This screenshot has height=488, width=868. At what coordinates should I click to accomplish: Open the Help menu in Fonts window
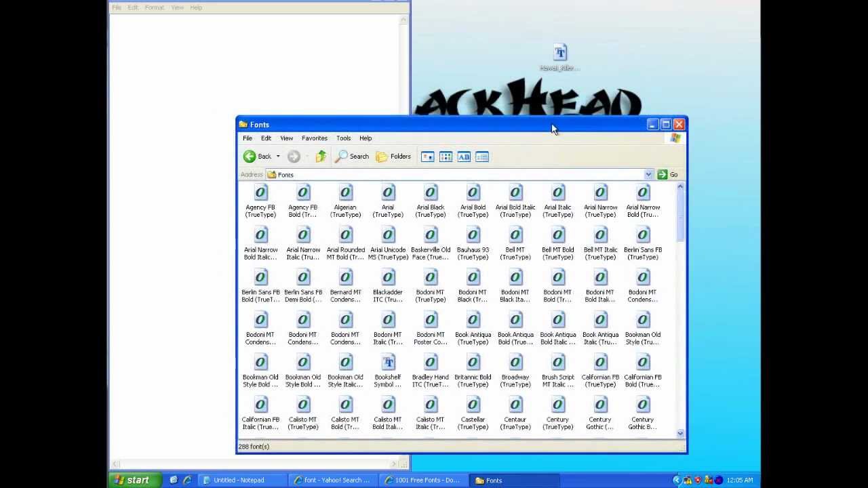point(366,138)
